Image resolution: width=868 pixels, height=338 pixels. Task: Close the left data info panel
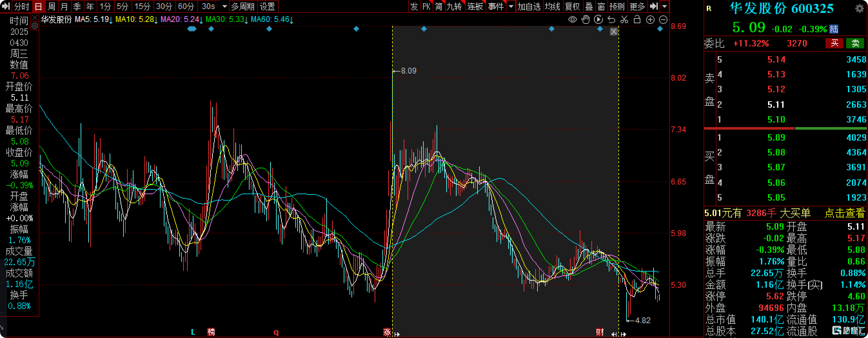pos(35,17)
